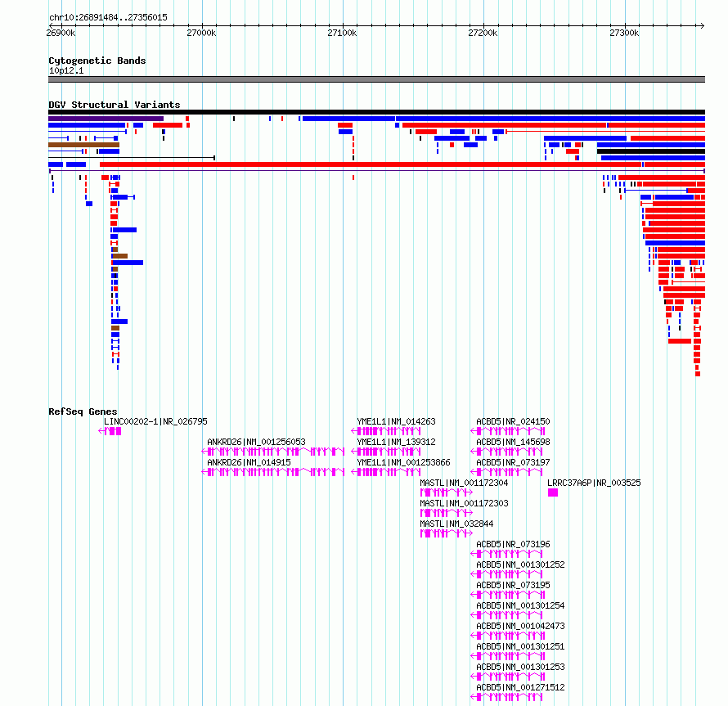The image size is (728, 706).
Task: Click the MASTL|NM_001172304 label
Action: 464,483
